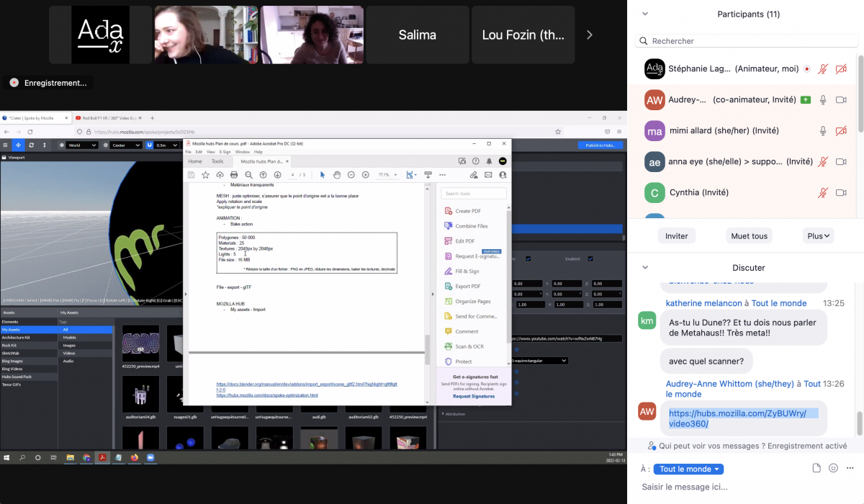Switch to Acrobat Tools tab

[217, 161]
